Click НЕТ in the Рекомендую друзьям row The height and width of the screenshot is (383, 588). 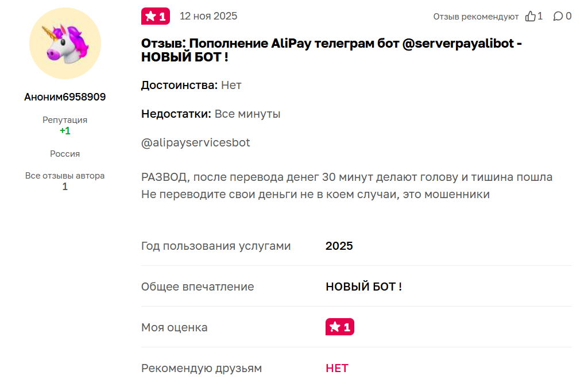pyautogui.click(x=336, y=368)
